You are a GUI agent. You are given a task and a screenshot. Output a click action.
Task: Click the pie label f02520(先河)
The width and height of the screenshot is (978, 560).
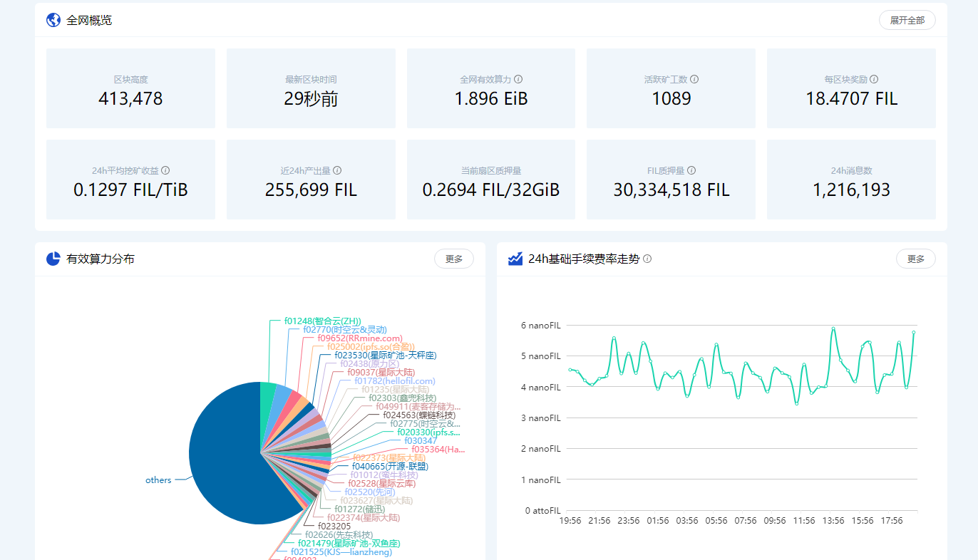(x=370, y=492)
